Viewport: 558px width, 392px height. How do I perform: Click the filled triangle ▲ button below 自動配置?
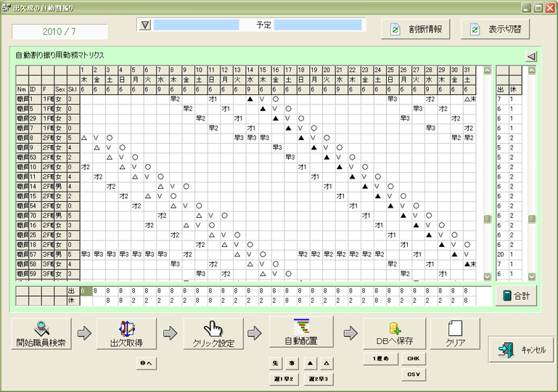click(310, 363)
